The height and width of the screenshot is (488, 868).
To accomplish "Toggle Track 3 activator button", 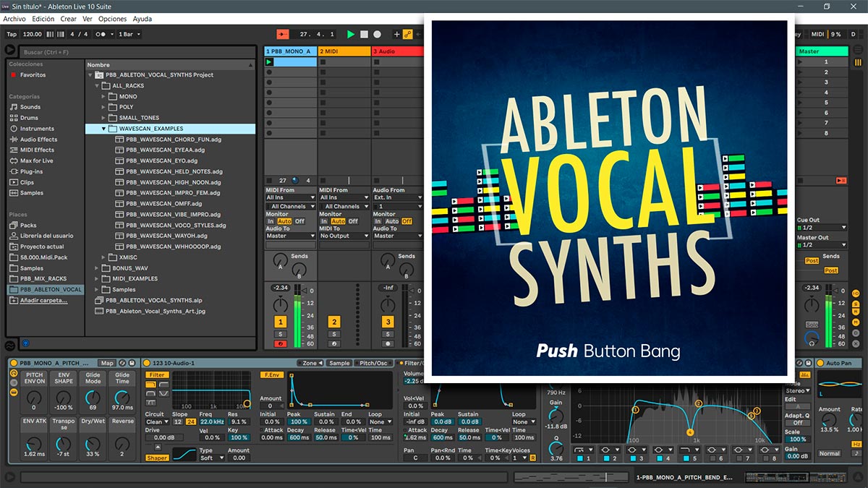I will click(x=388, y=322).
